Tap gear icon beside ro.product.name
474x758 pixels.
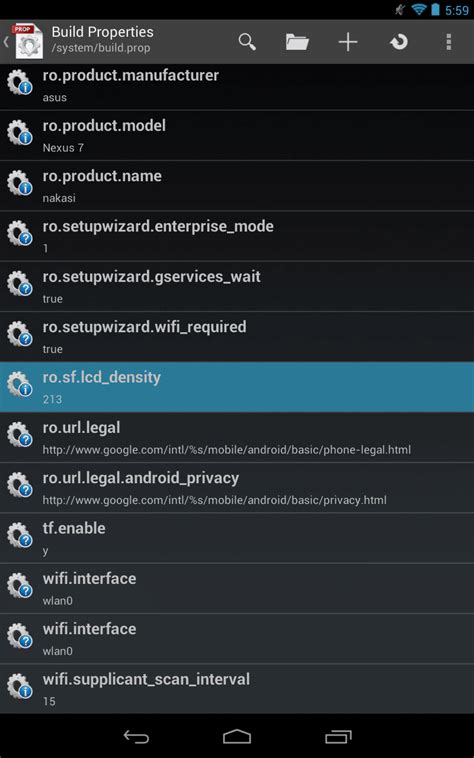click(x=20, y=183)
